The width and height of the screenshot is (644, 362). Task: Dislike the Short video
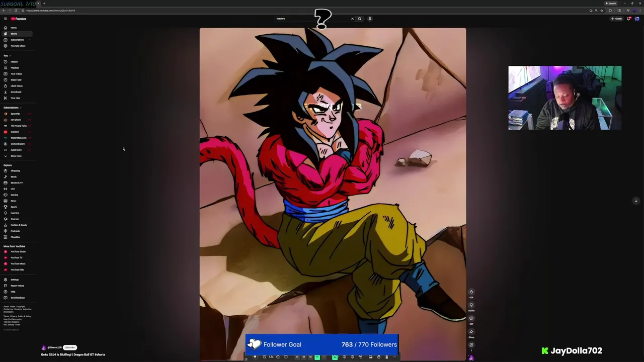pyautogui.click(x=471, y=305)
